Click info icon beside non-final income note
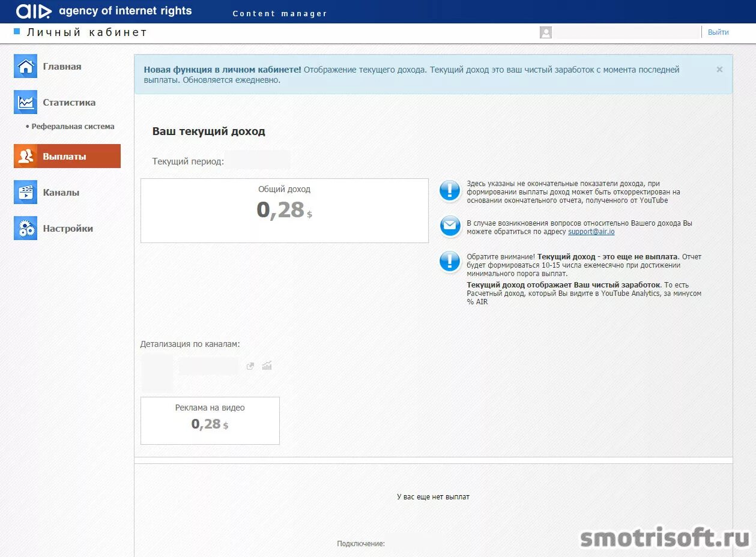The height and width of the screenshot is (557, 756). pyautogui.click(x=450, y=190)
